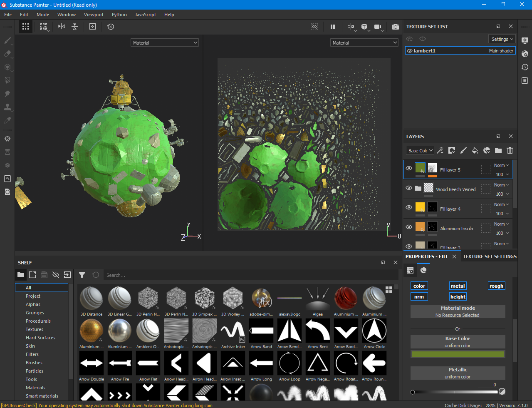This screenshot has width=532, height=408.
Task: Toggle the height channel button
Action: (458, 297)
